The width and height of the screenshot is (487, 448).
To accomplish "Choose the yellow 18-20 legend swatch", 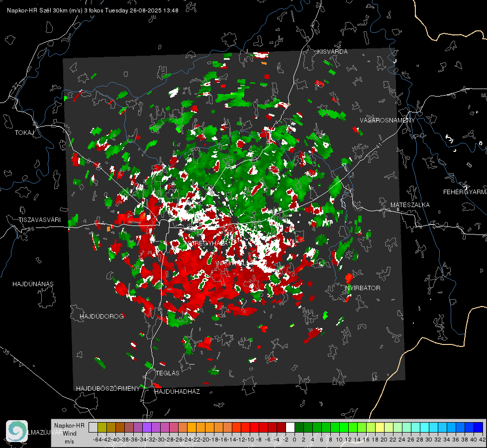I will click(380, 427).
